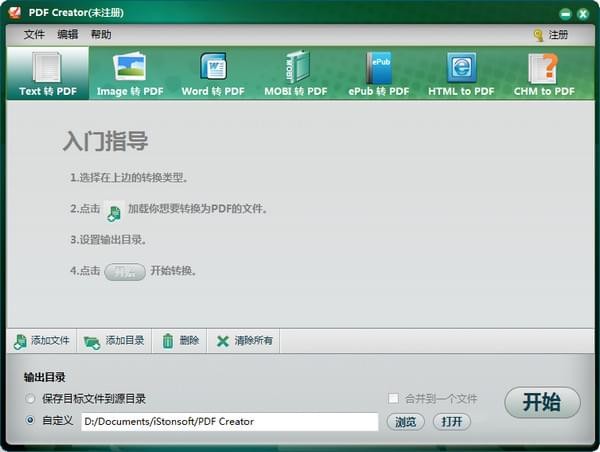
Task: Close the PDF Creator window
Action: pyautogui.click(x=583, y=15)
